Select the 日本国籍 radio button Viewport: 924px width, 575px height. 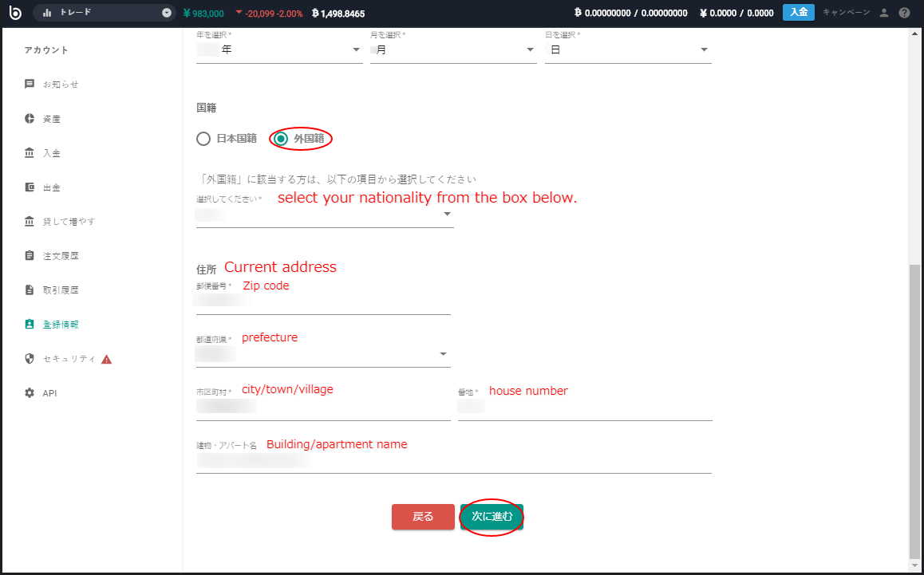tap(203, 139)
